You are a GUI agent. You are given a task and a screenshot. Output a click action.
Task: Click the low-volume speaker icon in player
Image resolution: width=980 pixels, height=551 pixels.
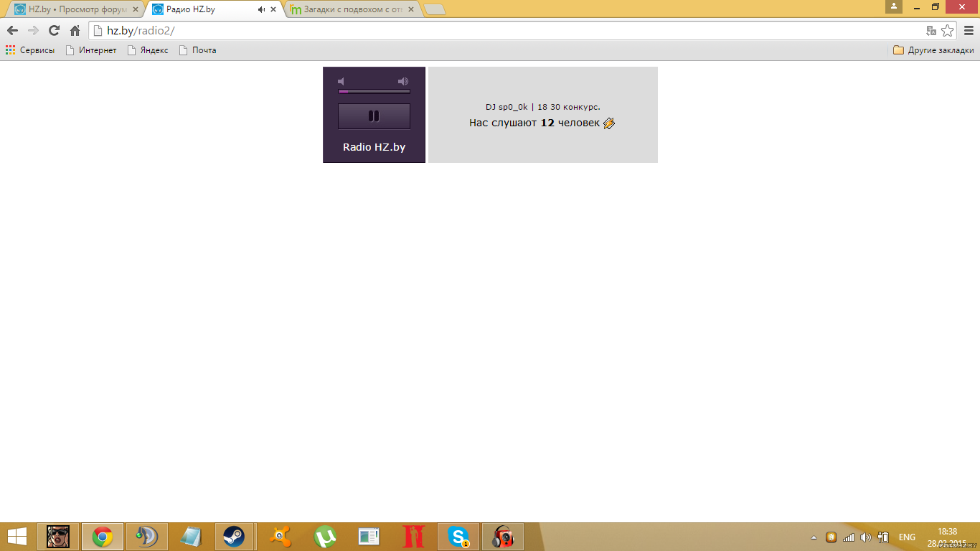pyautogui.click(x=341, y=82)
